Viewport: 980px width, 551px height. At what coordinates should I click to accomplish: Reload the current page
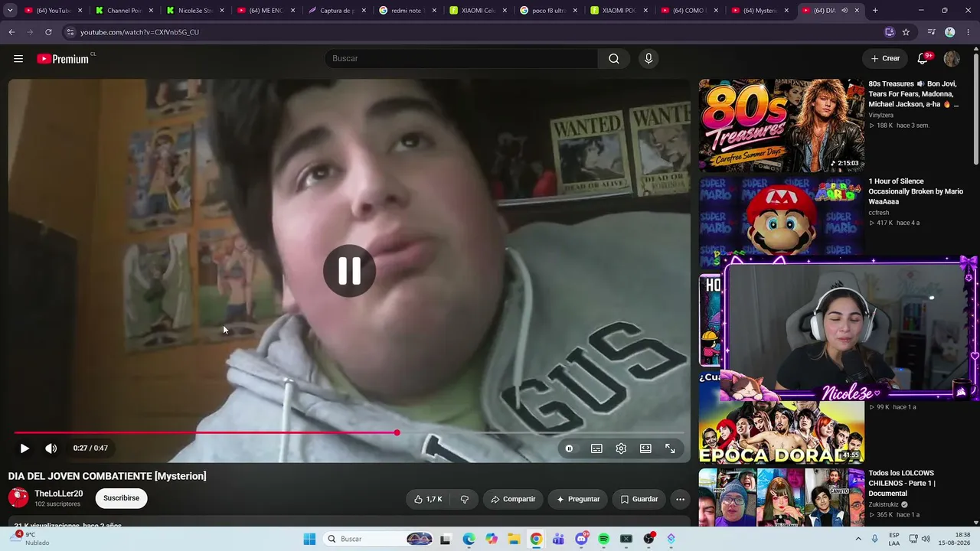(x=48, y=32)
